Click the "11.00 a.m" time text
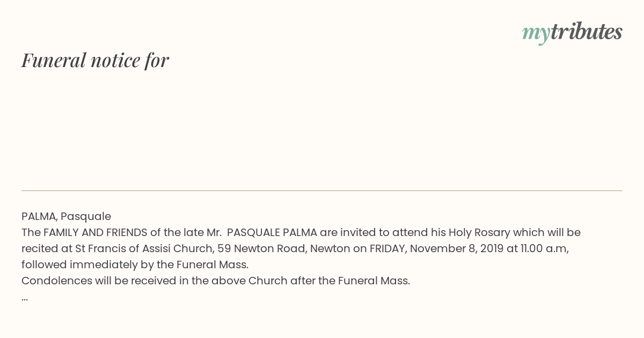 (x=544, y=248)
